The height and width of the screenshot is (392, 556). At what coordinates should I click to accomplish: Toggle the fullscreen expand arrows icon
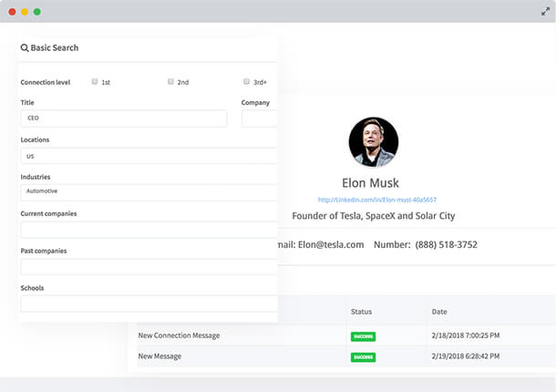(x=545, y=12)
